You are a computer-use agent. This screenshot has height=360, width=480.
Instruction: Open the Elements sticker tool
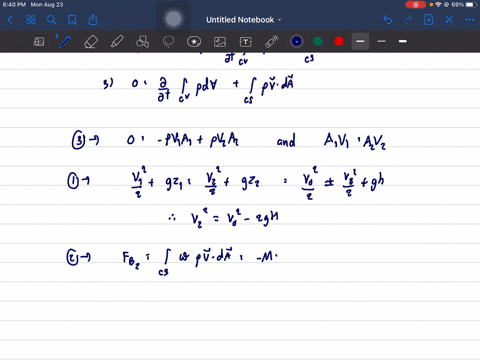pyautogui.click(x=194, y=42)
